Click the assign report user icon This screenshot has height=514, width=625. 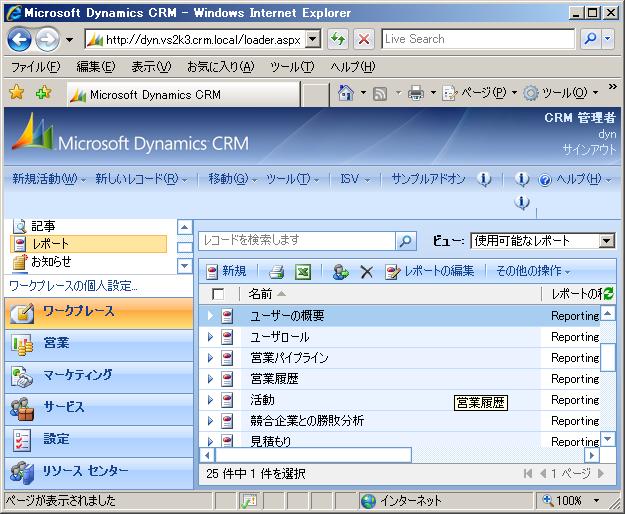[340, 272]
